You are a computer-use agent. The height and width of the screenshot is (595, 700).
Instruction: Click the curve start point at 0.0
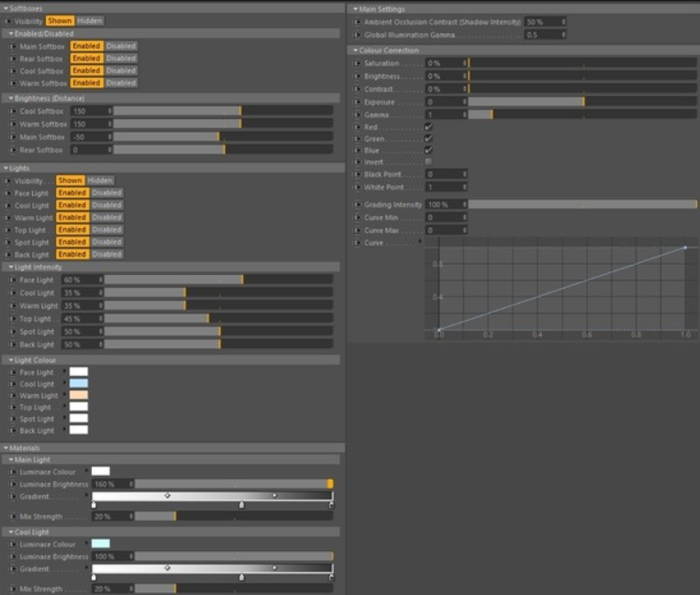439,330
